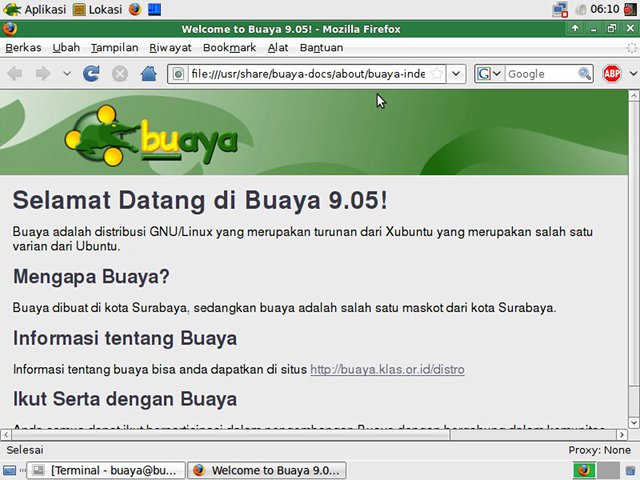The width and height of the screenshot is (640, 480).
Task: Click the Ikut Serta dengan Buaya heading
Action: point(125,399)
